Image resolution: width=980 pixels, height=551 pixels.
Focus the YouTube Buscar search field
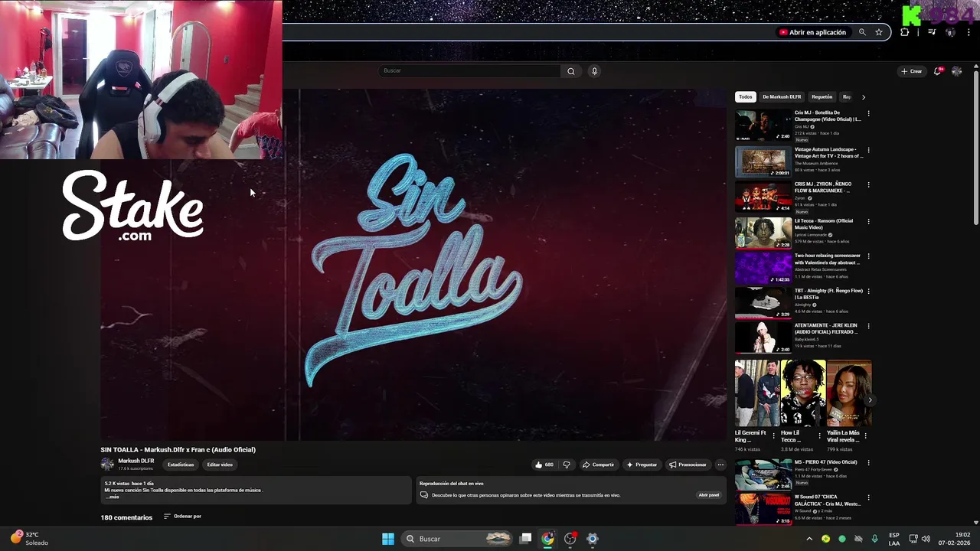point(470,71)
